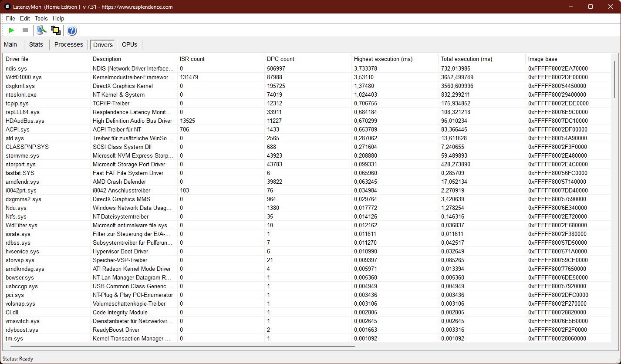Click the gray stop monitor button

[25, 30]
